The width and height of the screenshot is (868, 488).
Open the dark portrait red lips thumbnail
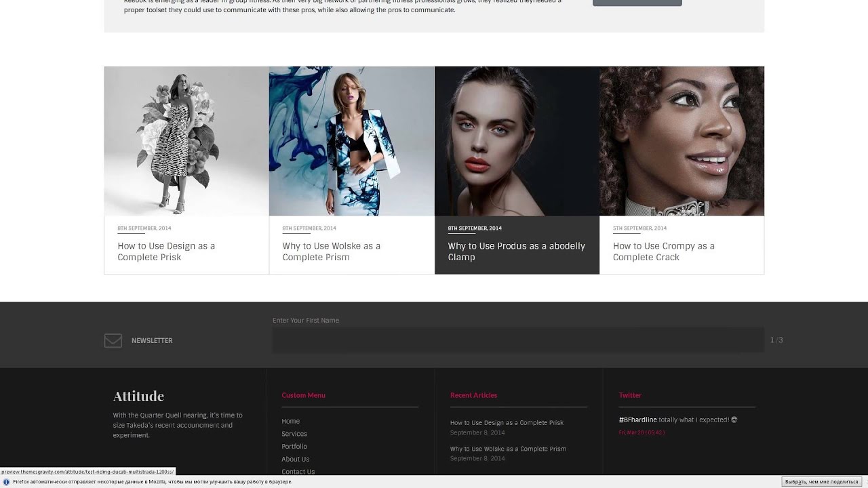517,141
